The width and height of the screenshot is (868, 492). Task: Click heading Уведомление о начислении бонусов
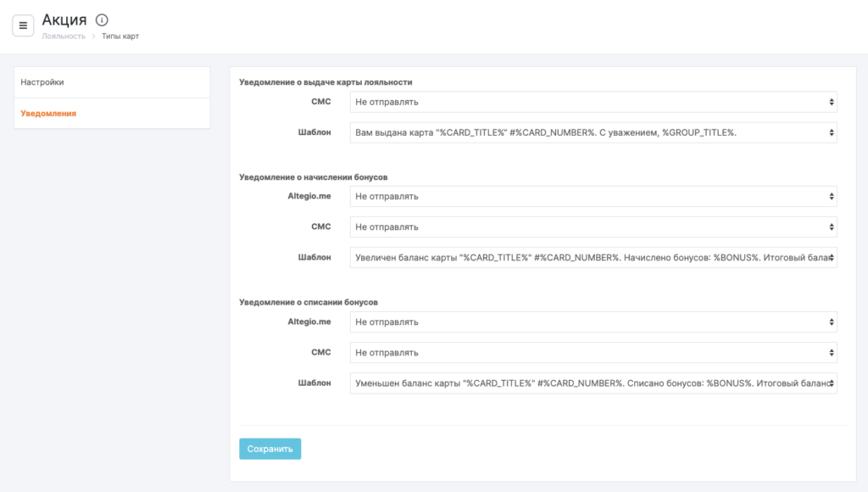(314, 176)
